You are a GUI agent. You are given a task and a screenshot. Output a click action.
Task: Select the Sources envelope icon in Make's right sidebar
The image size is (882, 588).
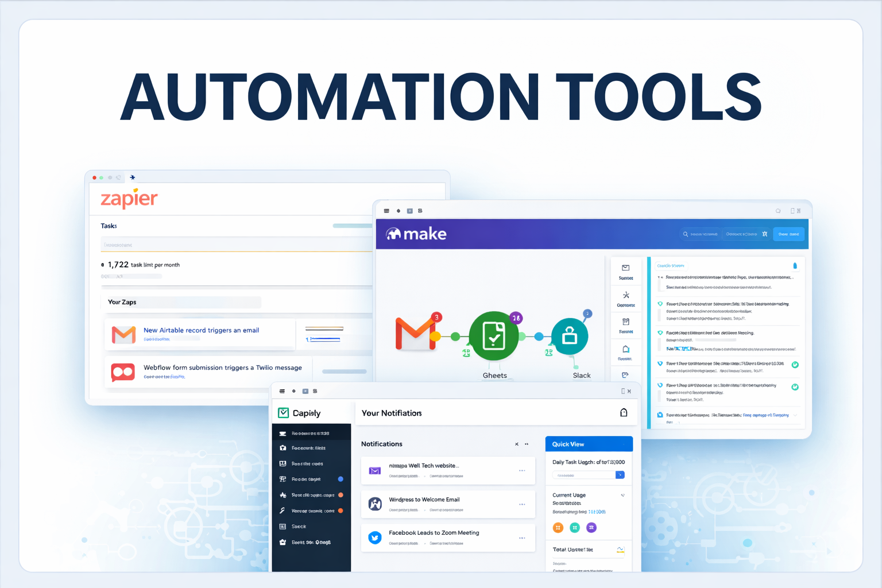[625, 268]
